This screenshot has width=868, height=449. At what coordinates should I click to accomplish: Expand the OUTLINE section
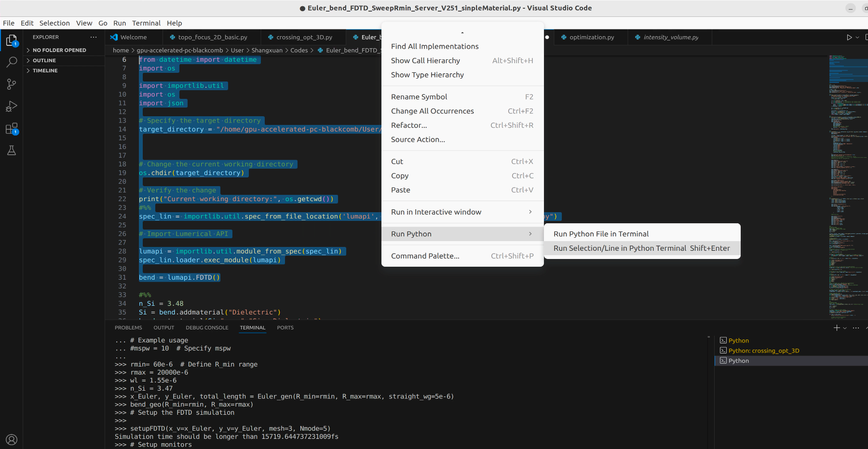tap(44, 60)
